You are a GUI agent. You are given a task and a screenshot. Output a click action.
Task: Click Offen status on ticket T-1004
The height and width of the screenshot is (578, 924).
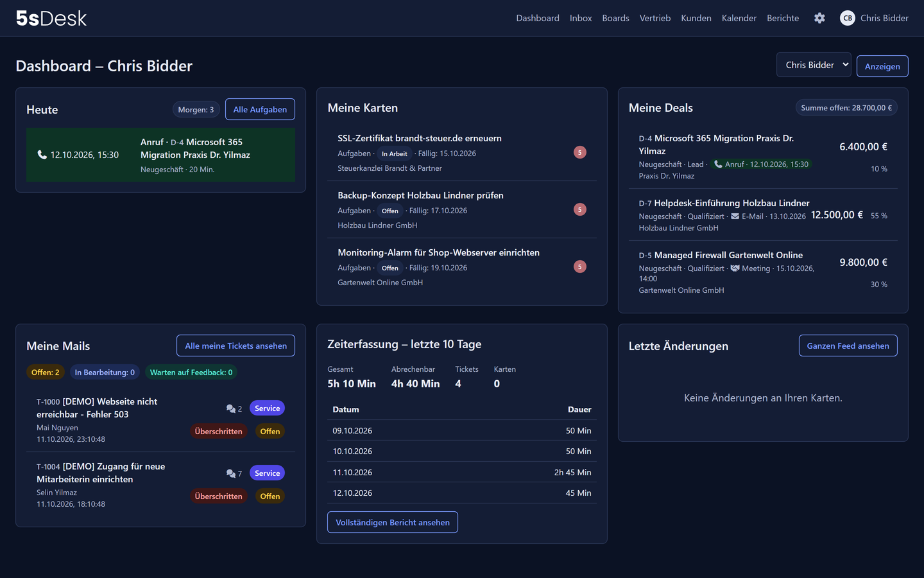point(270,496)
